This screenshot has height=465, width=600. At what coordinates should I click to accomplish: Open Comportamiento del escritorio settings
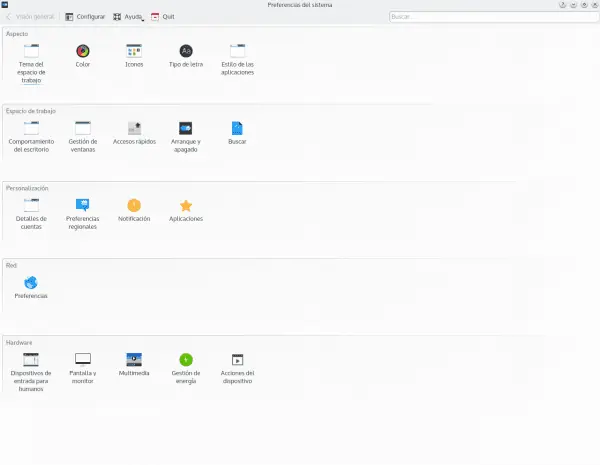tap(31, 137)
